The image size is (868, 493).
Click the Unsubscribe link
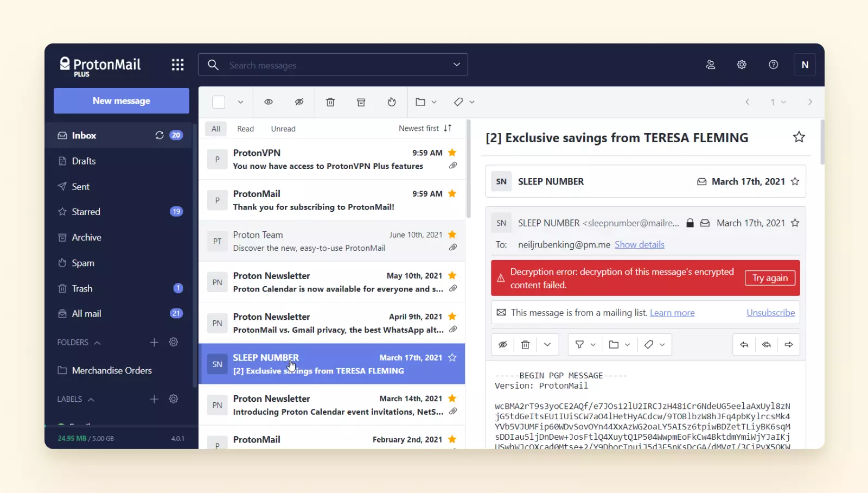[770, 313]
